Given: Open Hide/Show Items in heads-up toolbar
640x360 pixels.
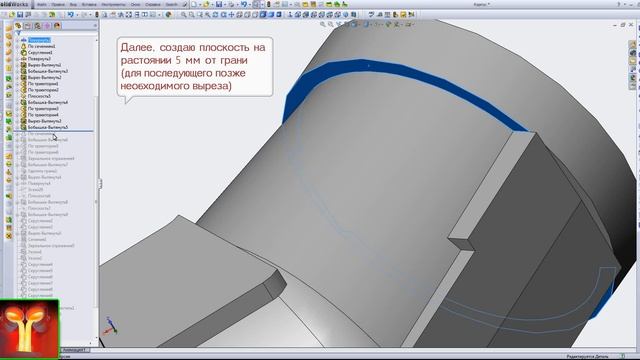Looking at the screenshot, I should (377, 24).
